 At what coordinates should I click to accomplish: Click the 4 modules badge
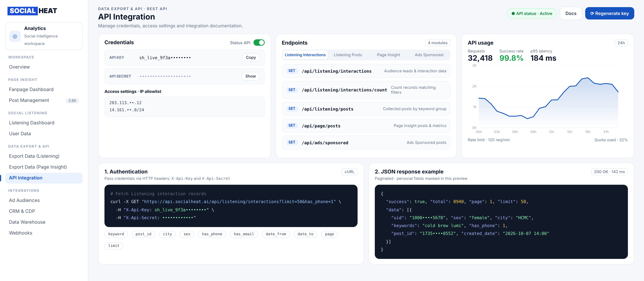click(x=438, y=43)
